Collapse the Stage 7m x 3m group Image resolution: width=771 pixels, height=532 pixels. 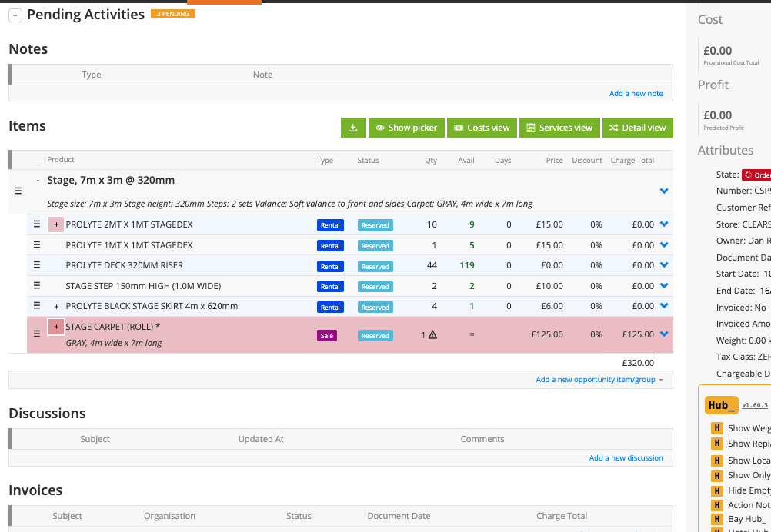click(38, 181)
